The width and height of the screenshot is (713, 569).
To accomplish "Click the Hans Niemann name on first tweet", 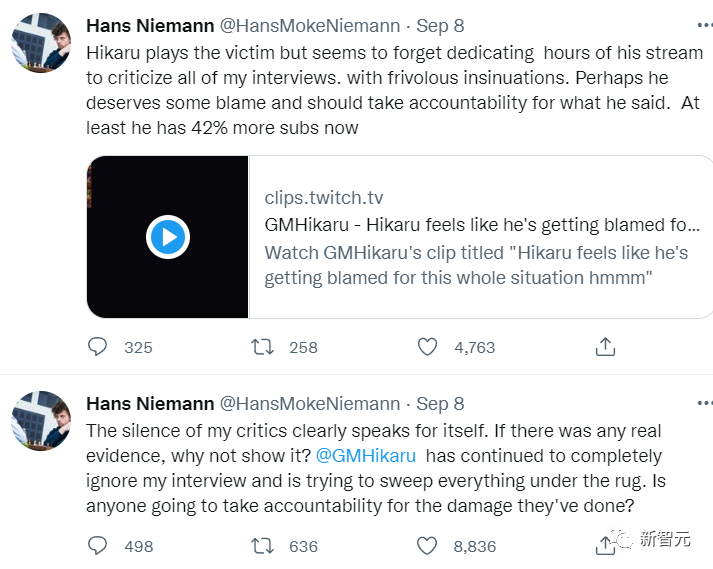I will click(150, 25).
